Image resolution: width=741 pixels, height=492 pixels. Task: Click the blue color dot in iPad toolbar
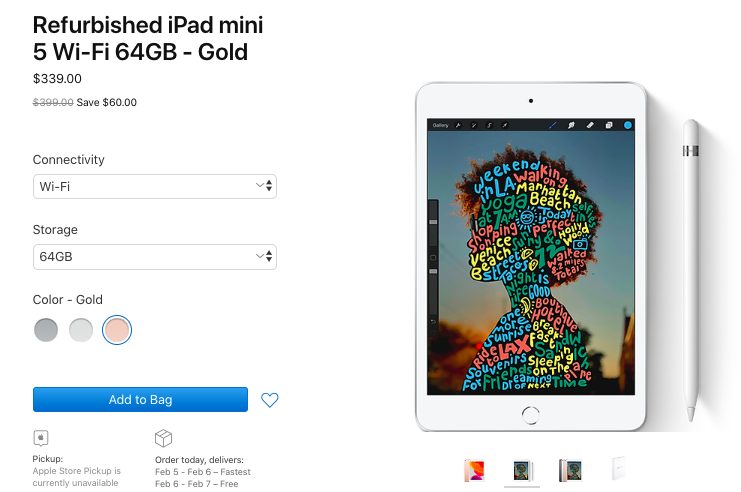pyautogui.click(x=628, y=125)
